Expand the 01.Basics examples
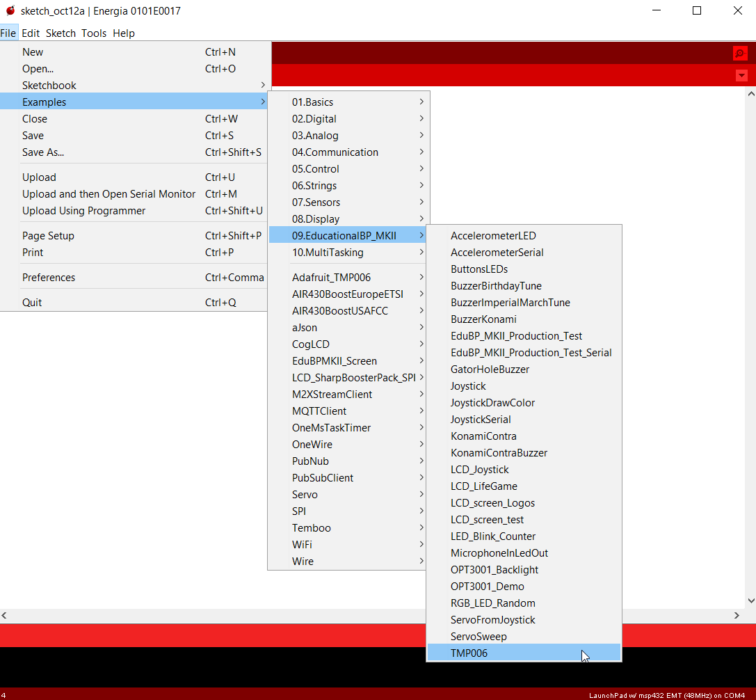The width and height of the screenshot is (756, 700). click(348, 102)
